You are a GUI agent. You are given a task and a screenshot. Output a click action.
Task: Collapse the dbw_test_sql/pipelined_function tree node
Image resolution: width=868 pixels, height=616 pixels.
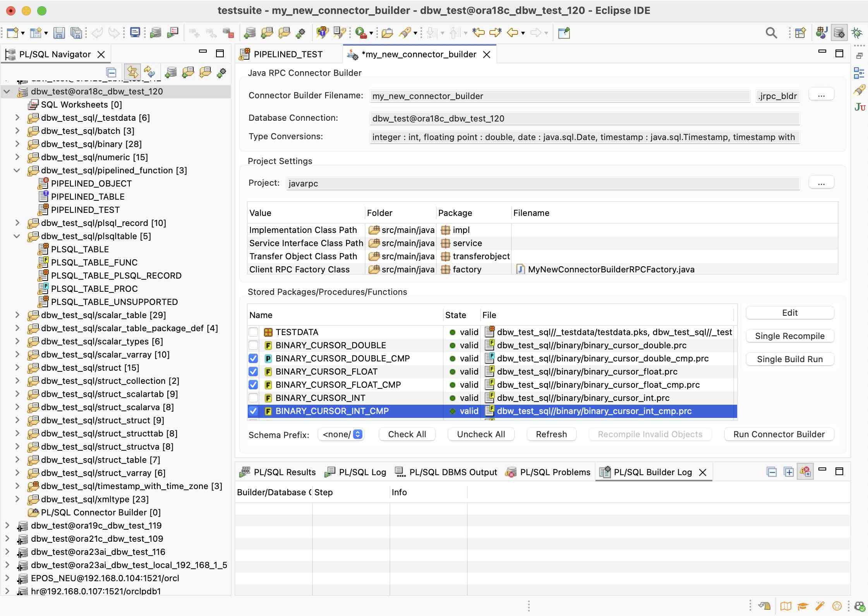tap(17, 170)
